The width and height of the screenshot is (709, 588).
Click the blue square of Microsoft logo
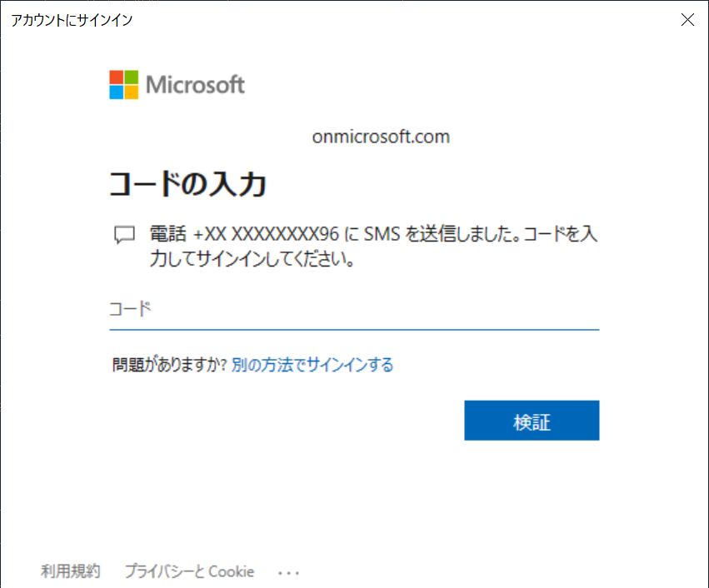[x=116, y=92]
